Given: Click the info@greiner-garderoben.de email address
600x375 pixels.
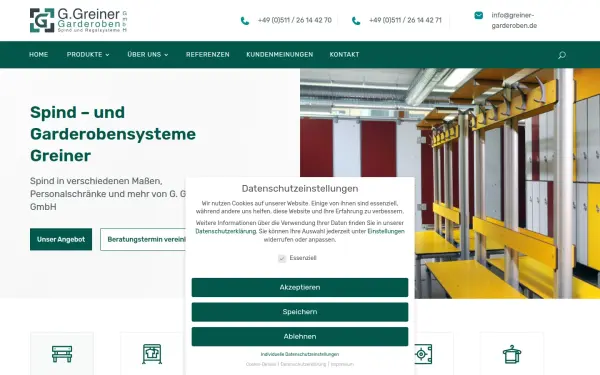Looking at the screenshot, I should (514, 20).
